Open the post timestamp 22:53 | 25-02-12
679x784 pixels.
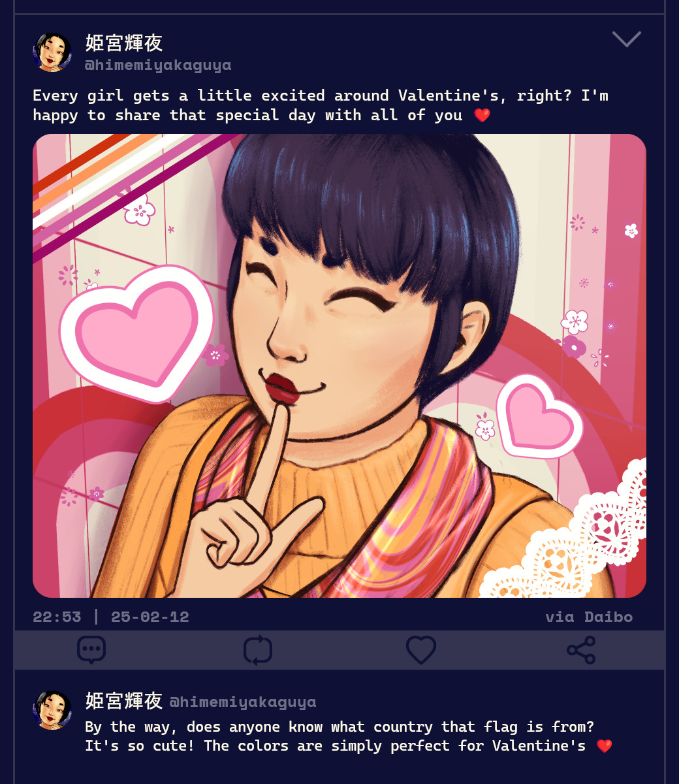tap(111, 617)
